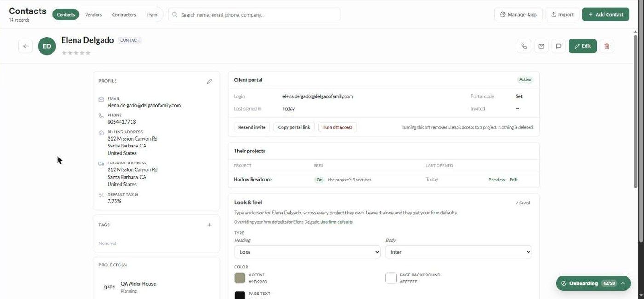644x299 pixels.
Task: Click the email envelope icon in Profile
Action: click(101, 99)
